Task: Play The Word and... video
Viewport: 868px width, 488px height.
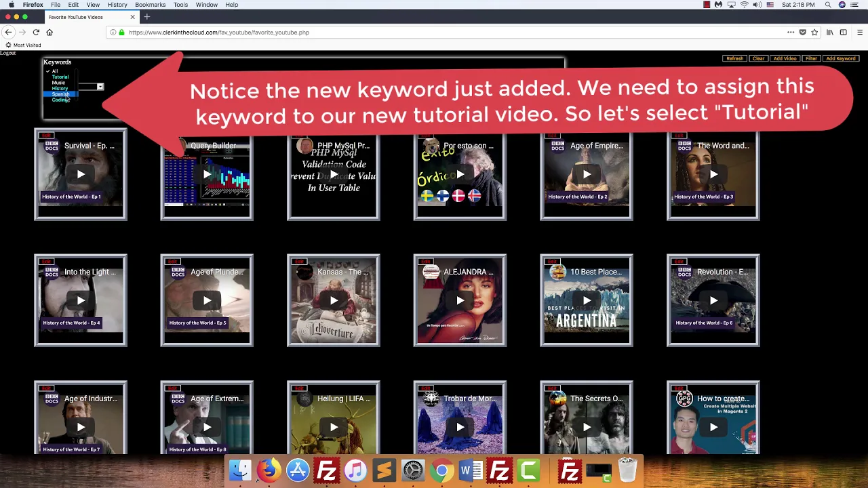Action: click(x=713, y=174)
